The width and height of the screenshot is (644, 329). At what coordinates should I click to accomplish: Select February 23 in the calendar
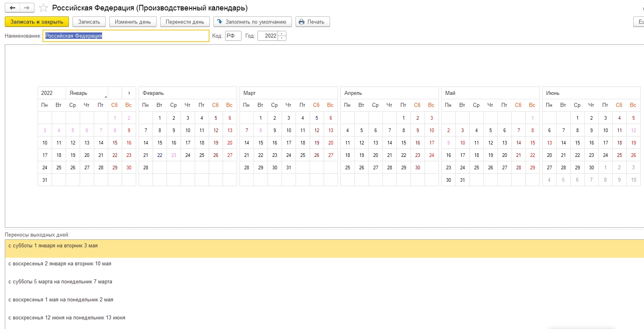pyautogui.click(x=174, y=155)
